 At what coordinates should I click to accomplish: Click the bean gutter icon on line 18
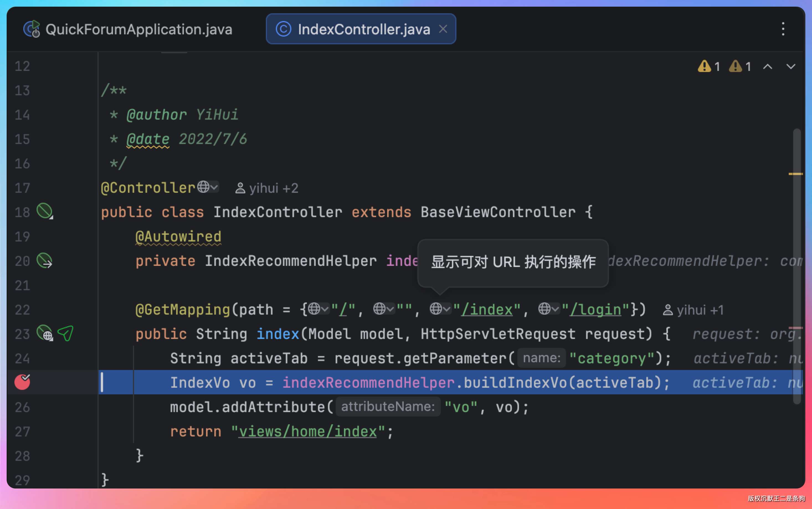pyautogui.click(x=44, y=211)
